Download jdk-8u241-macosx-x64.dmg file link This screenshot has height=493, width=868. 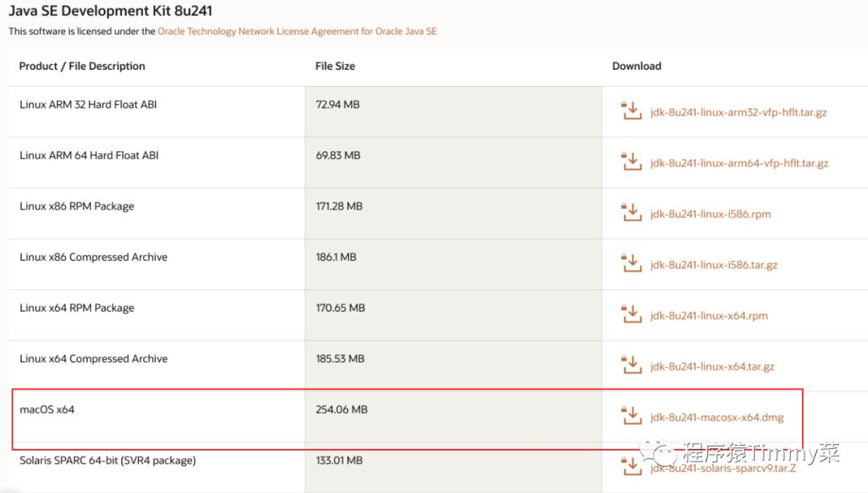[x=717, y=418]
